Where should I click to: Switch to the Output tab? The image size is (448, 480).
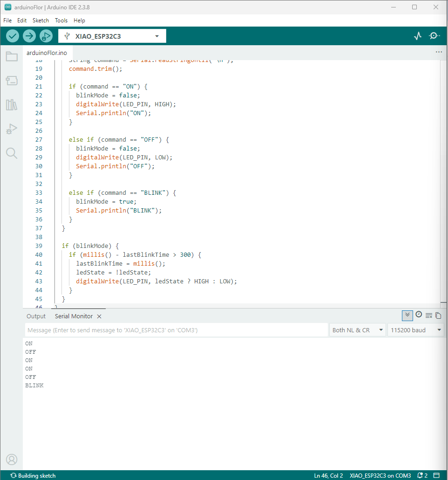(x=36, y=316)
